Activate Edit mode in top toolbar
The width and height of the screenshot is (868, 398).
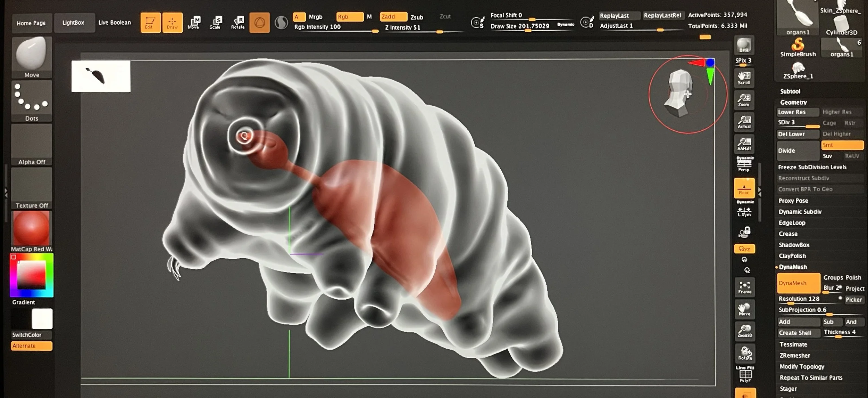pyautogui.click(x=150, y=23)
